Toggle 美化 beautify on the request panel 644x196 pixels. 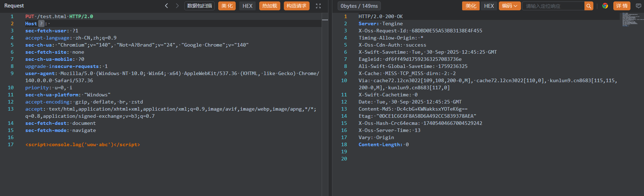coord(227,6)
